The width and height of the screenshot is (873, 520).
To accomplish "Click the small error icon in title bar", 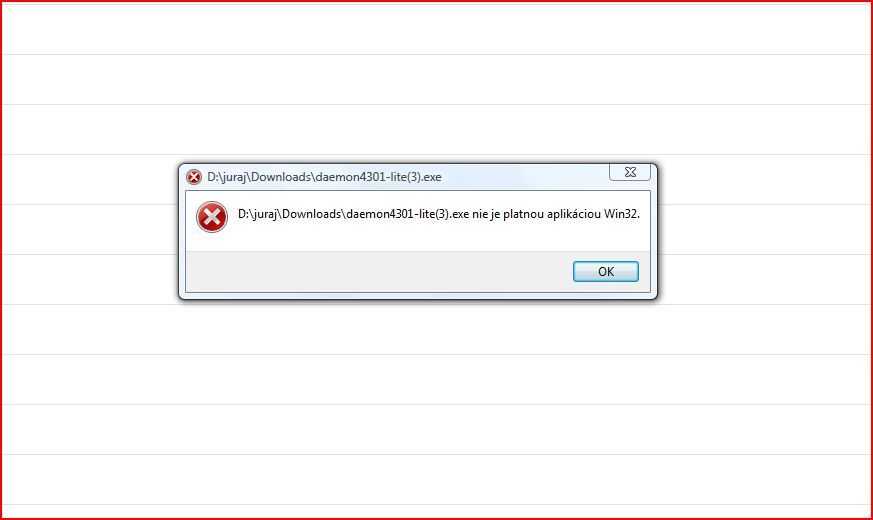I will click(x=194, y=177).
